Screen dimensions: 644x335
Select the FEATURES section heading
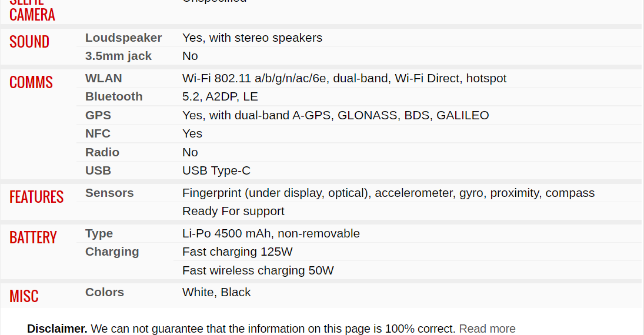tap(36, 197)
